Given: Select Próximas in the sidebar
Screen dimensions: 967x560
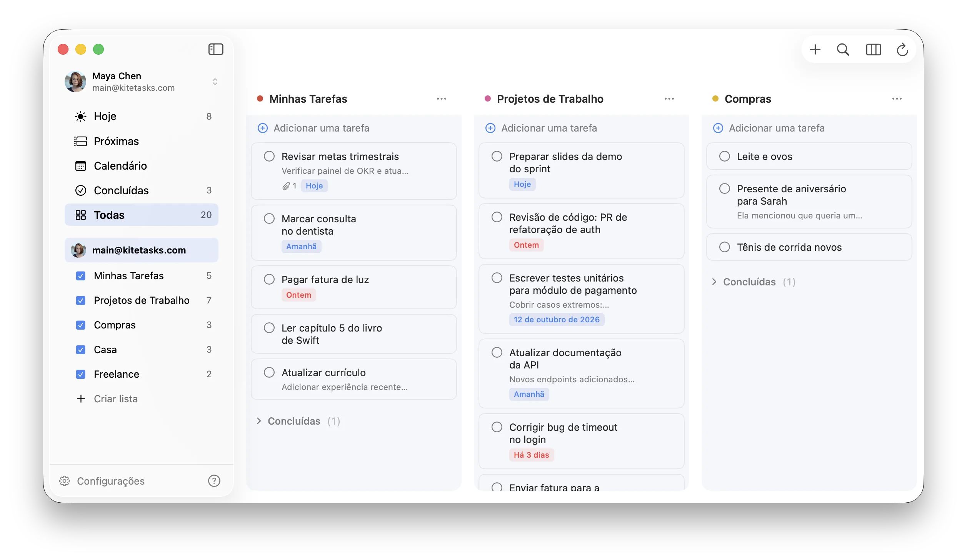Looking at the screenshot, I should [x=142, y=141].
